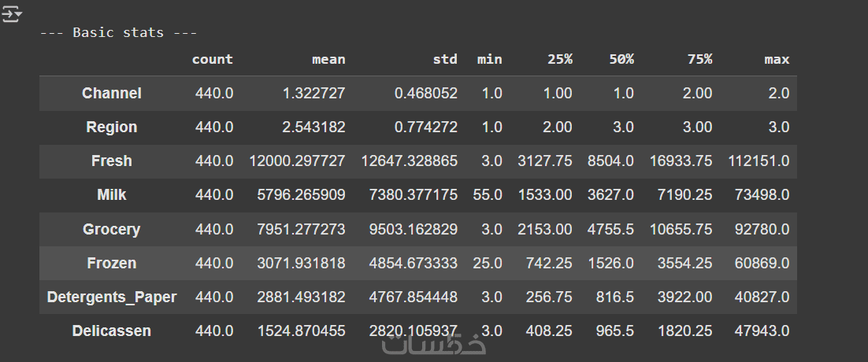Click the "count" column header
This screenshot has height=362, width=868.
click(213, 59)
